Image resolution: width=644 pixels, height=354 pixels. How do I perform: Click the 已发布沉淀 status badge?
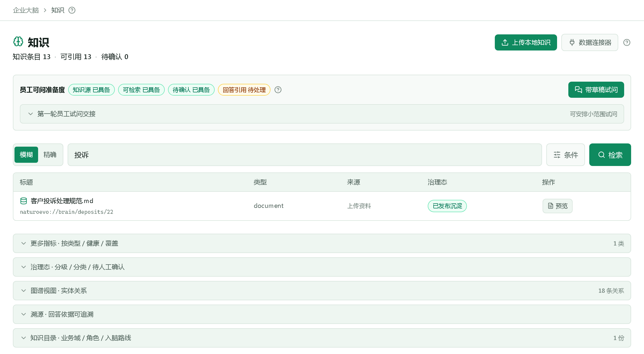(447, 206)
